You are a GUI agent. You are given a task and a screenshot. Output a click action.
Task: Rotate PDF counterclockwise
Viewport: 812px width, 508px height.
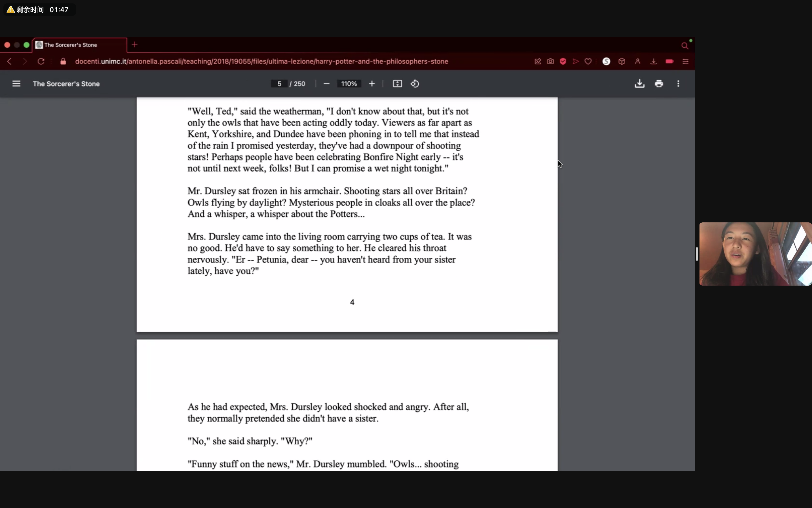coord(415,84)
